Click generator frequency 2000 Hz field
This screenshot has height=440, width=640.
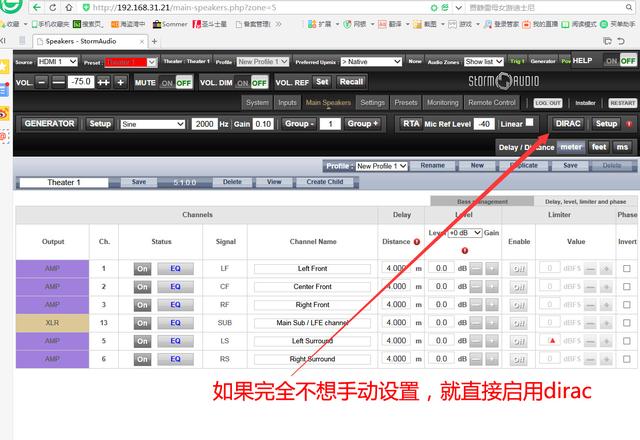click(204, 124)
